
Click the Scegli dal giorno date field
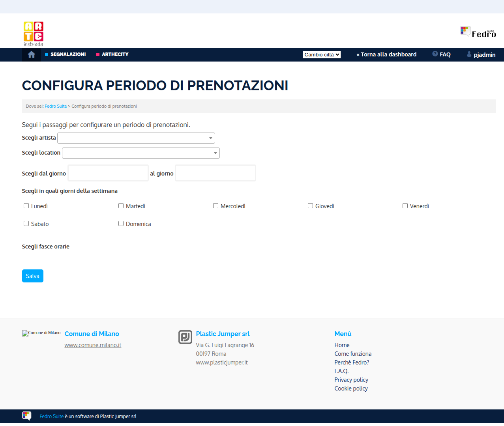click(108, 173)
